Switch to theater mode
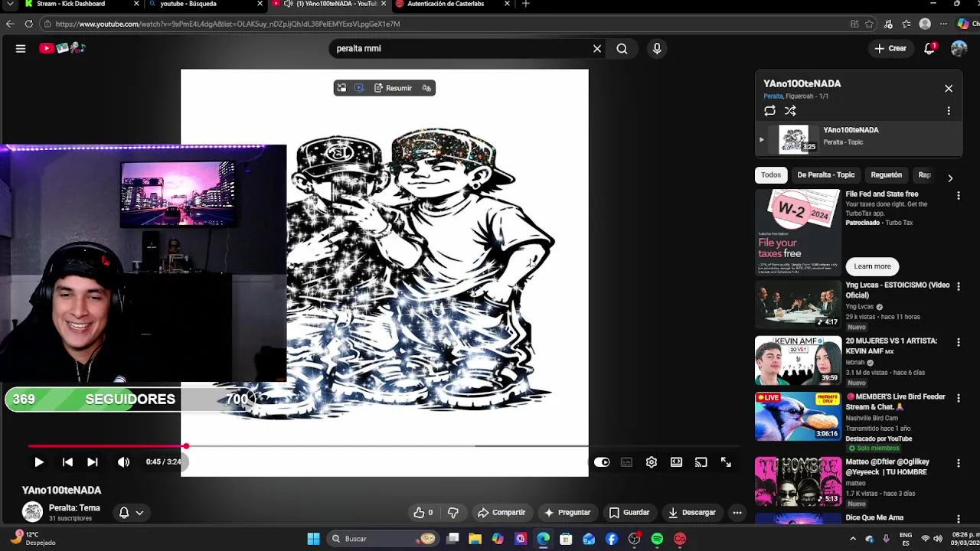The height and width of the screenshot is (551, 980). click(x=676, y=462)
